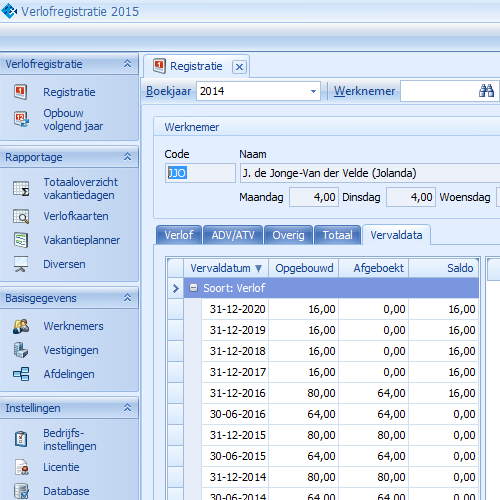This screenshot has width=500, height=500.
Task: Click the binoculars search icon for Werknemer
Action: (x=486, y=91)
